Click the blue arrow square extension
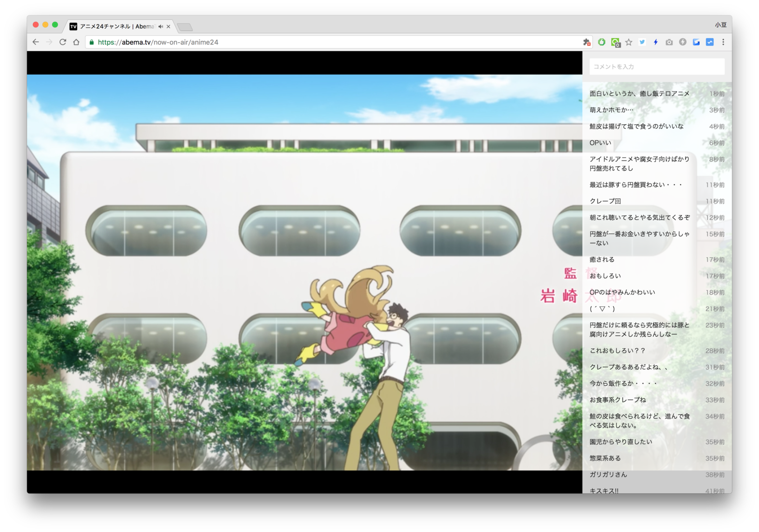Screen dimensions: 759x532 coord(696,42)
